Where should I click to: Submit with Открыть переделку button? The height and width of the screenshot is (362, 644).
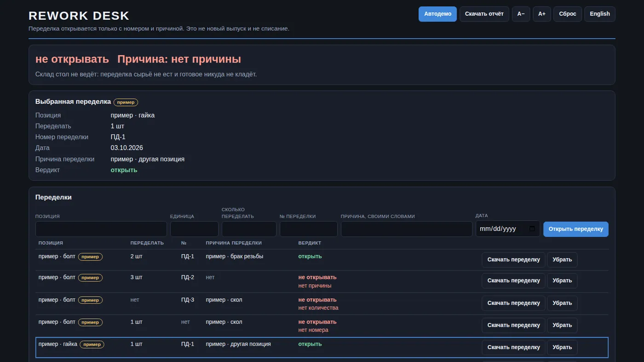576,229
